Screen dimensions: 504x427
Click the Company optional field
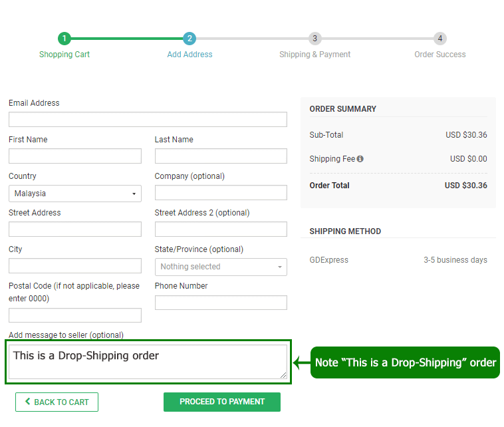click(x=221, y=193)
